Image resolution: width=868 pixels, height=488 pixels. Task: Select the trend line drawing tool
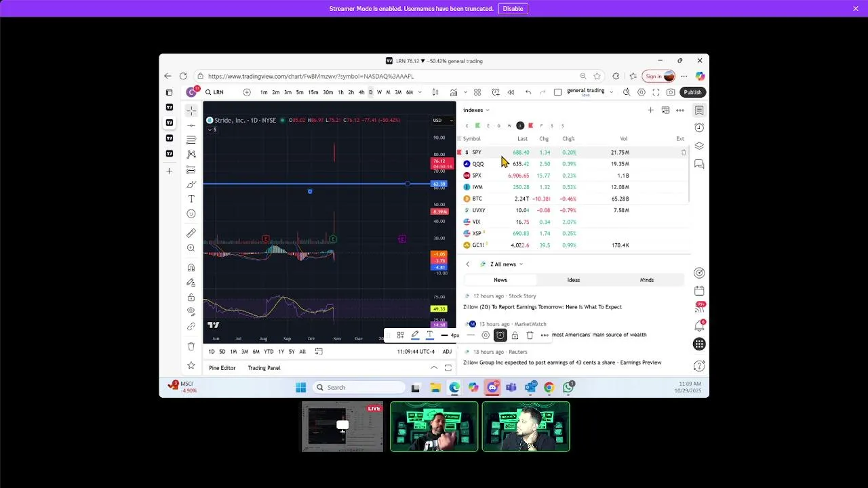[191, 125]
